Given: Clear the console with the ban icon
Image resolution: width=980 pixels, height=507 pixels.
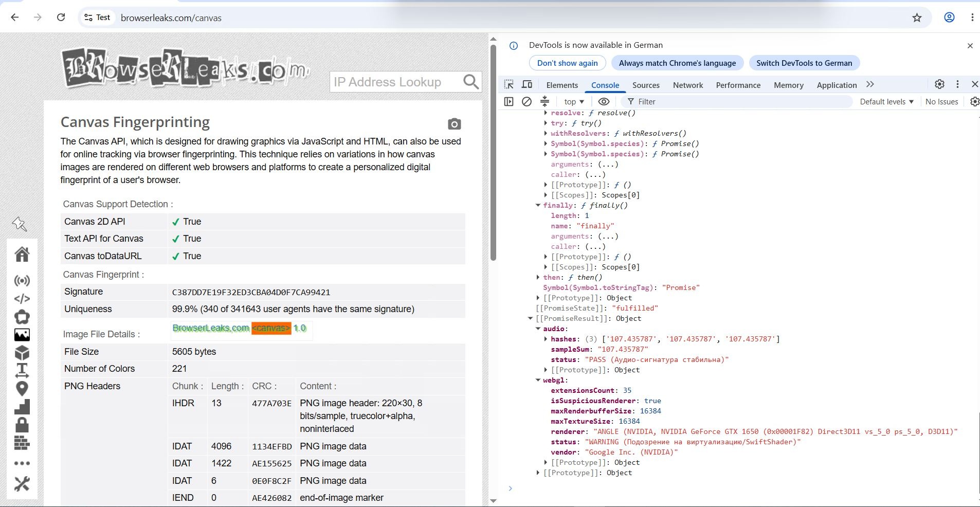Looking at the screenshot, I should tap(527, 102).
